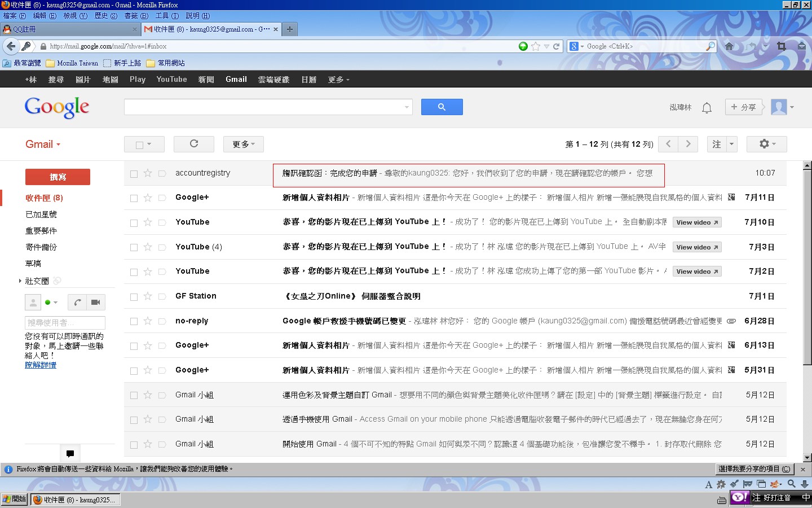Image resolution: width=812 pixels, height=508 pixels.
Task: Start a phone call from chat panel
Action: tap(77, 303)
